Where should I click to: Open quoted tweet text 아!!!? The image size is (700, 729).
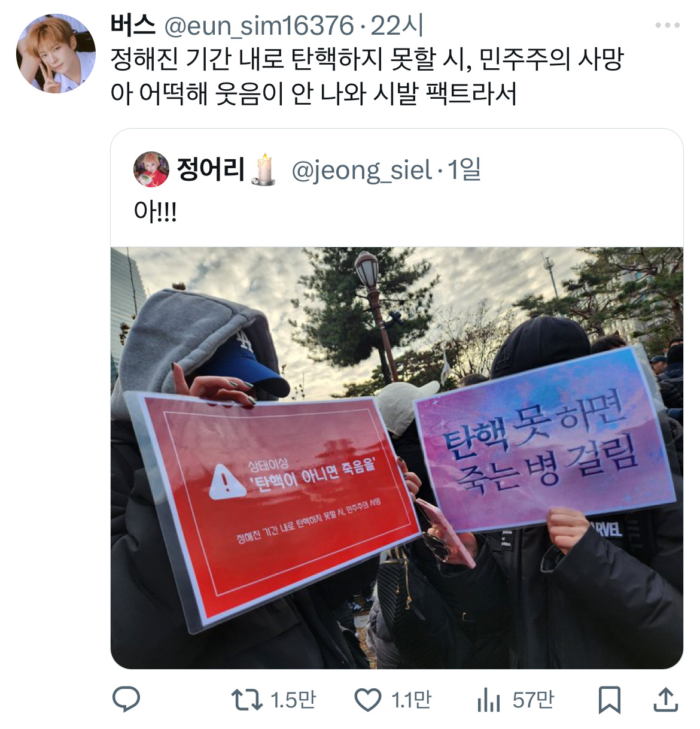click(156, 211)
